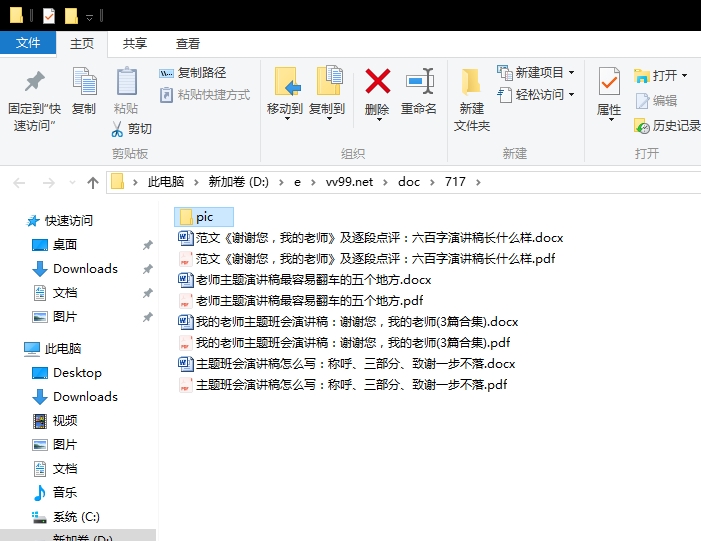
Task: Click the doc breadcrumb
Action: tap(409, 182)
